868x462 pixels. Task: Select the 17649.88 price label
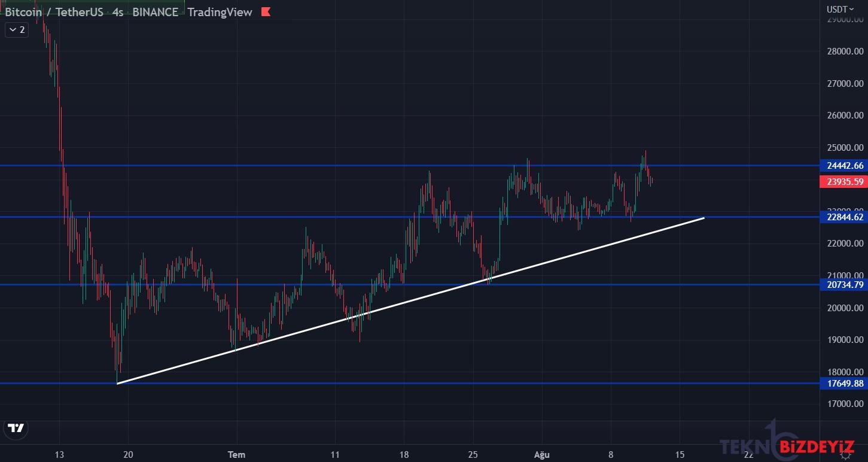845,384
